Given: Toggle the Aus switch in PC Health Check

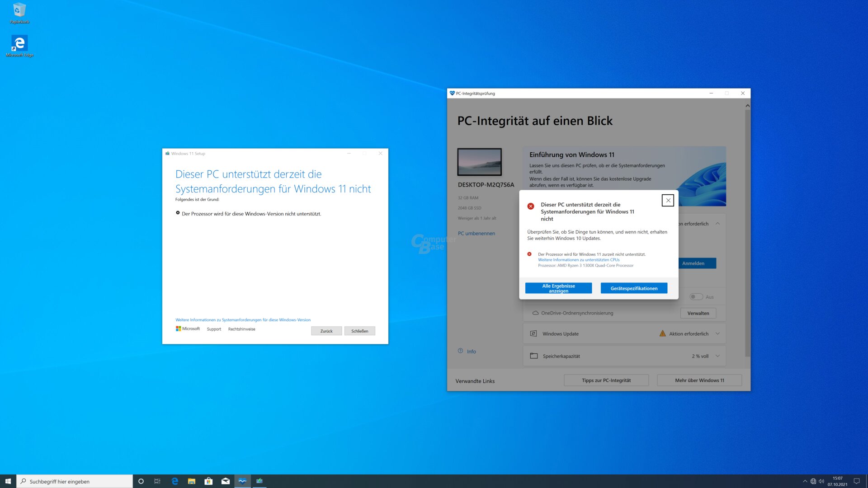Looking at the screenshot, I should point(696,297).
